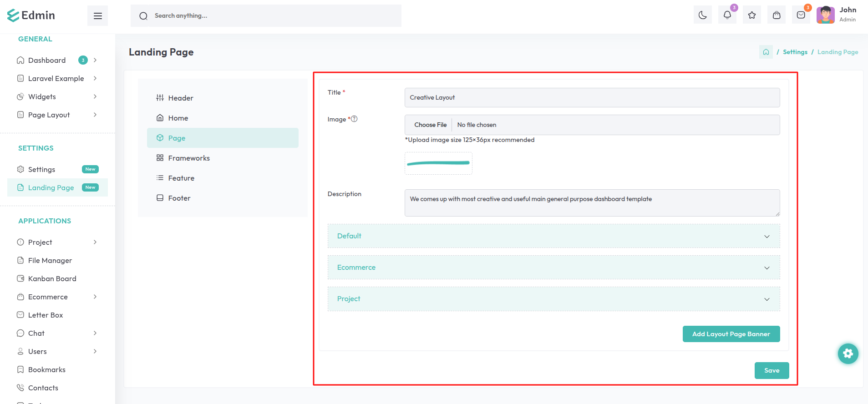Expand the Ecommerce accordion panel

pyautogui.click(x=553, y=268)
